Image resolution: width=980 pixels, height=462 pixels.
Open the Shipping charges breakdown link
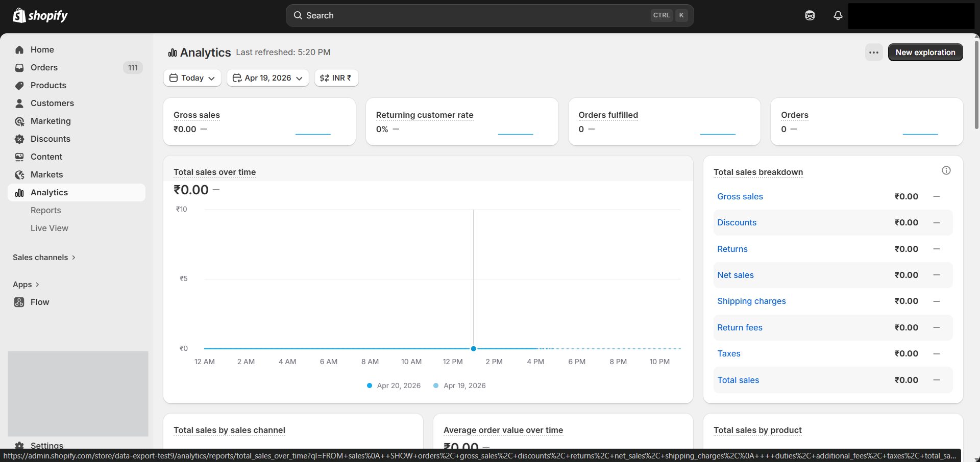751,301
